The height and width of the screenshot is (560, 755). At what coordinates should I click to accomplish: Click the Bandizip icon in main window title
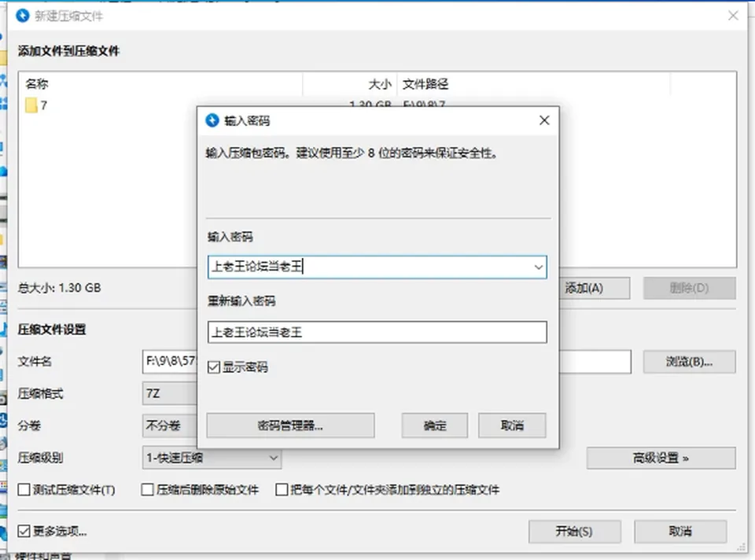(x=23, y=16)
